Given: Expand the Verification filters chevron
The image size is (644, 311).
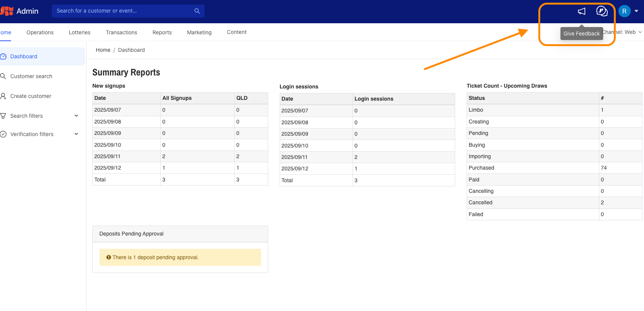Looking at the screenshot, I should [76, 134].
